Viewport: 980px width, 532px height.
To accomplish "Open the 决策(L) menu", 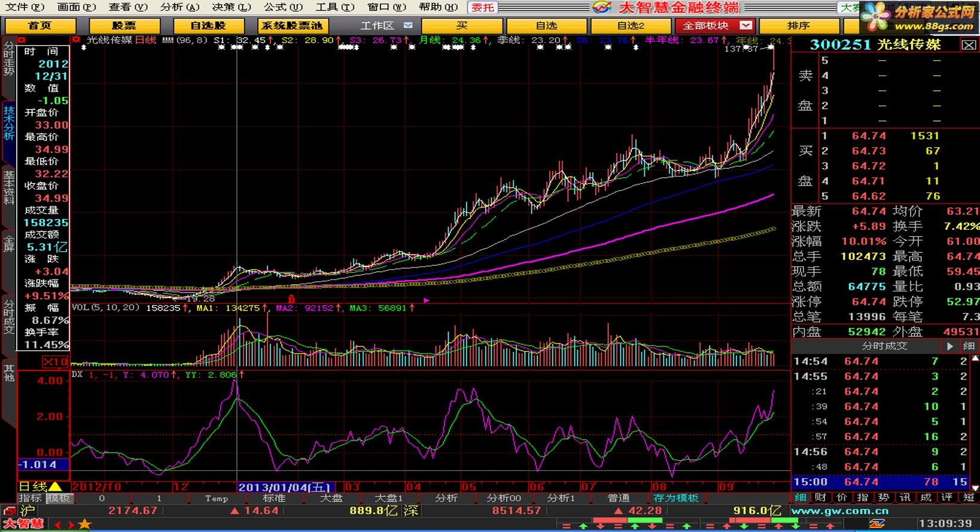I will click(x=232, y=7).
